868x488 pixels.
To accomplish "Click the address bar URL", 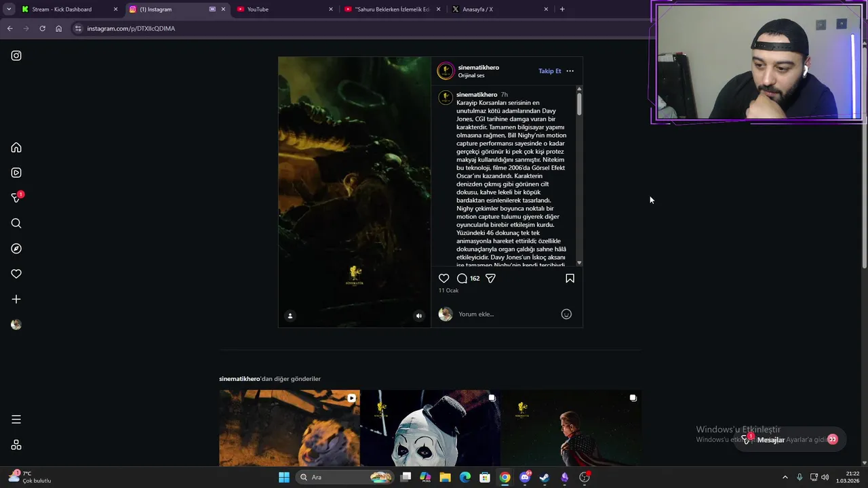I will coord(131,28).
